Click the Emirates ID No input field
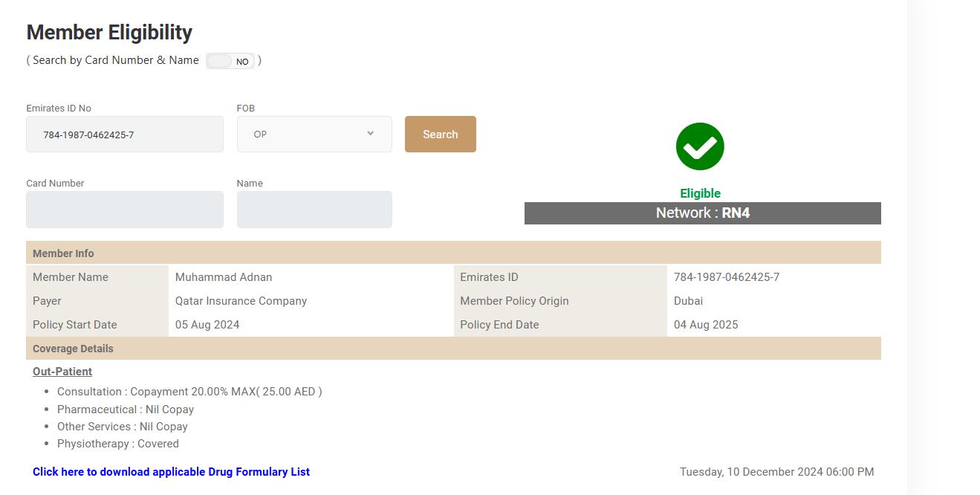Screen dimensions: 980x495 coord(124,135)
